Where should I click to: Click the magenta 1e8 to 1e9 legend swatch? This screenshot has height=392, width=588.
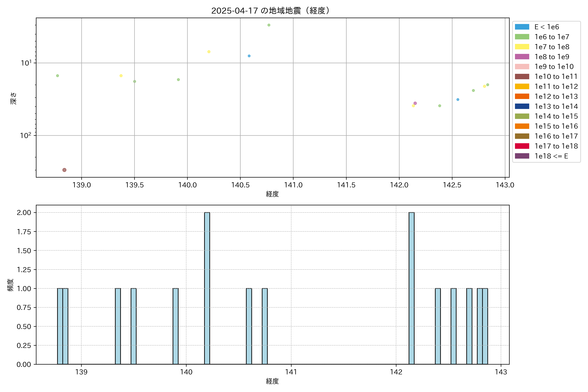(522, 57)
